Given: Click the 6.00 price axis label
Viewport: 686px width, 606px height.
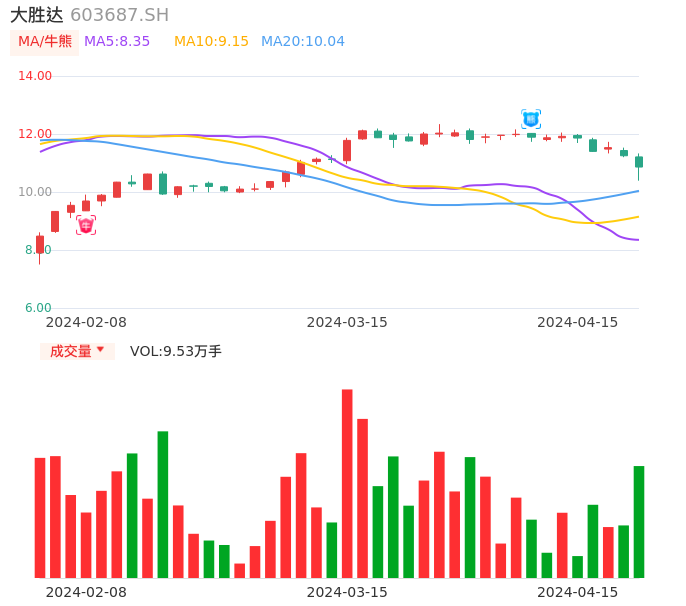Looking at the screenshot, I should [x=38, y=308].
